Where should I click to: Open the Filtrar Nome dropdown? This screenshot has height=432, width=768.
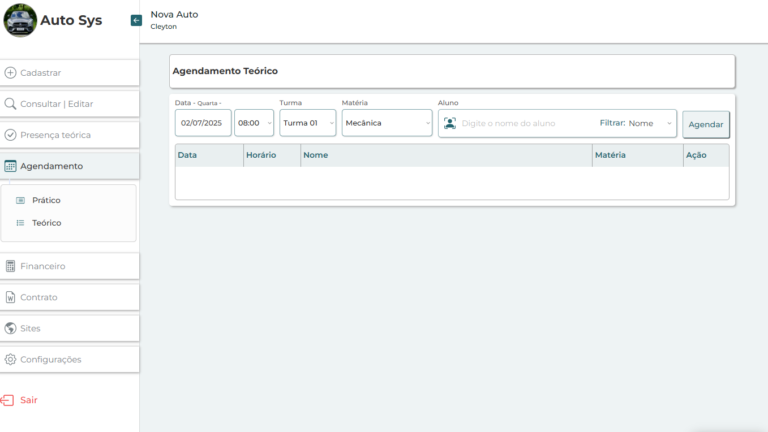(650, 123)
